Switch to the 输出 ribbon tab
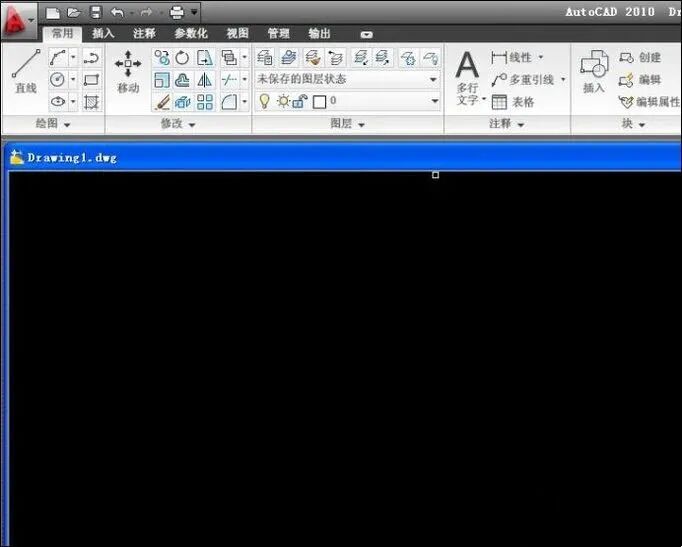Viewport: 682px width, 547px height. tap(319, 33)
